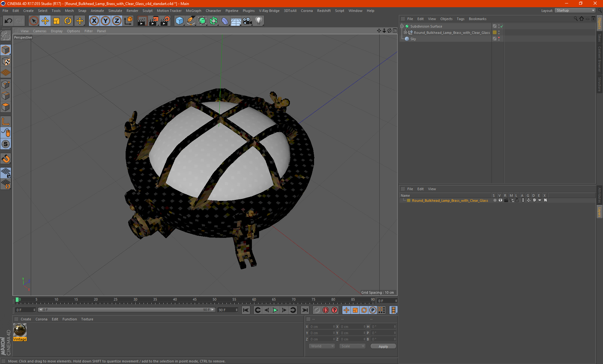603x364 pixels.
Task: Open the Array modeling objects icon
Action: [x=214, y=21]
